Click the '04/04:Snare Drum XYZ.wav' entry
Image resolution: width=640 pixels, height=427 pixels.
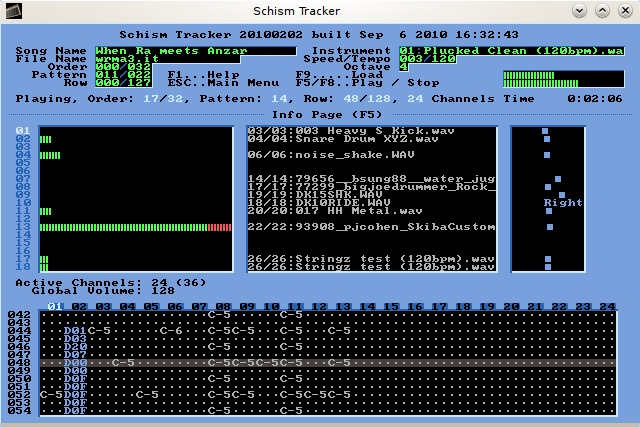point(343,139)
